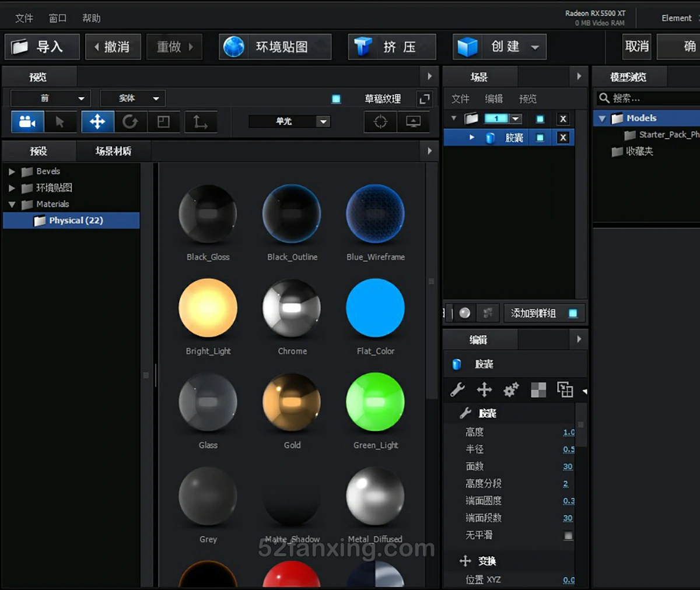The height and width of the screenshot is (590, 700).
Task: Collapse the Models tree in model browser
Action: pyautogui.click(x=603, y=118)
